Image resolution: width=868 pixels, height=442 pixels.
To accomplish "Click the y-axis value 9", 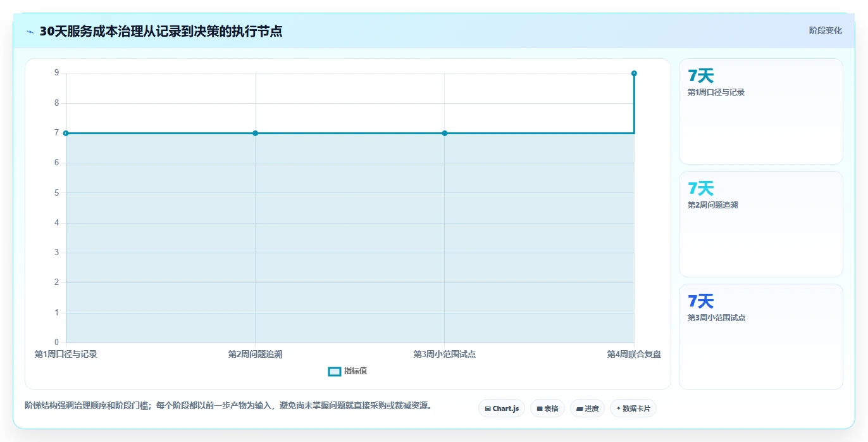I will [56, 73].
